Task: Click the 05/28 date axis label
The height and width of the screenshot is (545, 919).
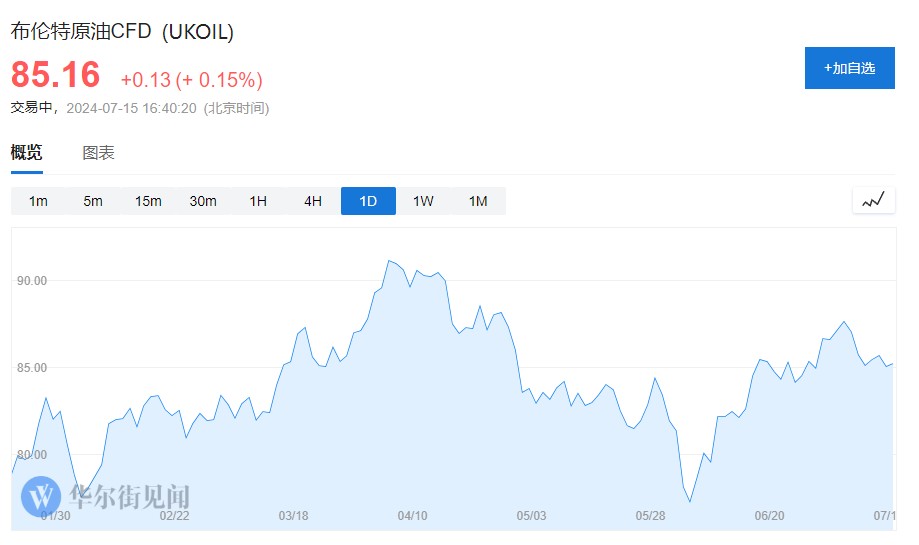Action: coord(650,516)
